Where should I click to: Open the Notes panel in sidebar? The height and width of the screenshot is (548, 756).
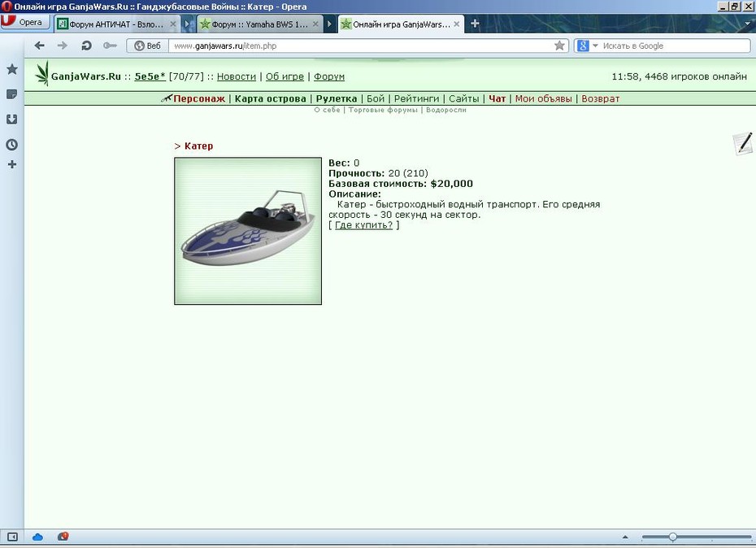tap(12, 94)
